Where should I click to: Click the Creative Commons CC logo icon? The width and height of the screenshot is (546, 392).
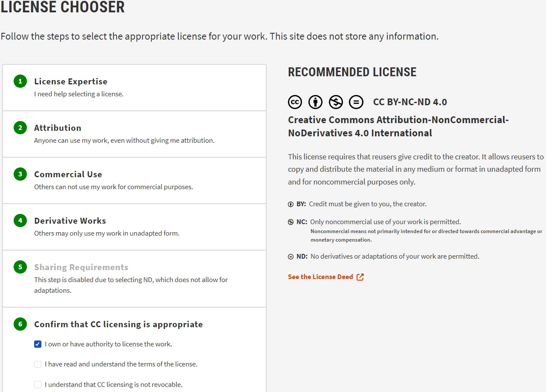point(295,102)
